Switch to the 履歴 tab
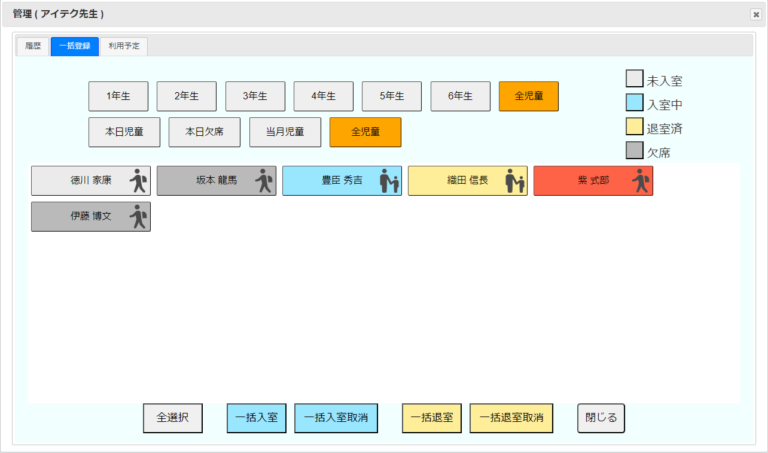This screenshot has height=453, width=768. coord(33,46)
